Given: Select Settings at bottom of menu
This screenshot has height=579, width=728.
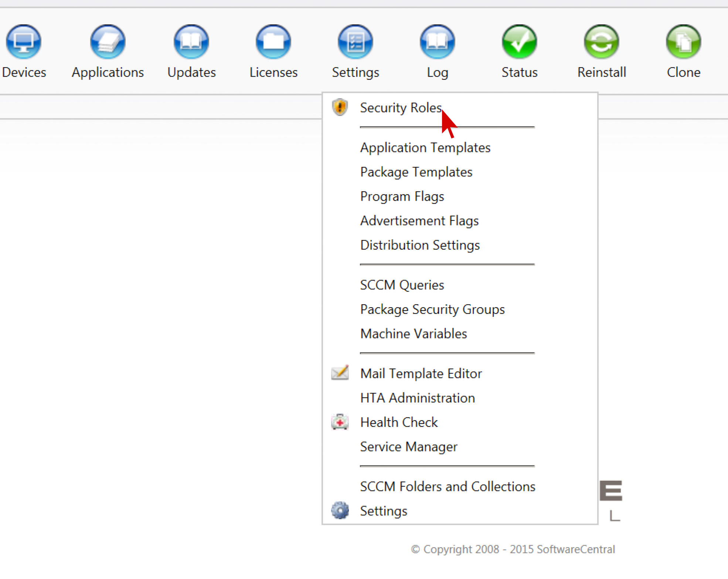Looking at the screenshot, I should pyautogui.click(x=384, y=511).
